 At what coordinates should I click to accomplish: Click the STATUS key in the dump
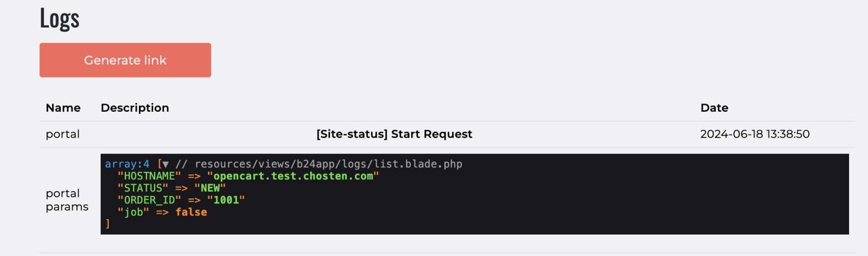[x=143, y=188]
